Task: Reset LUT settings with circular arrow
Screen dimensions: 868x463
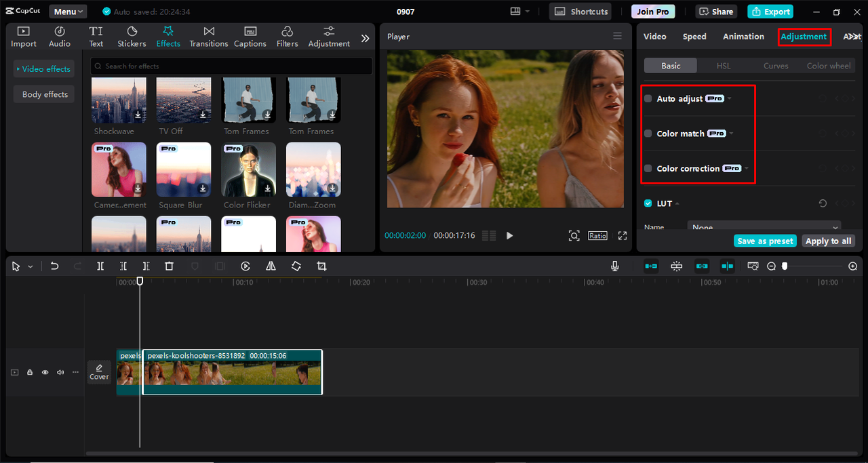Action: click(823, 203)
